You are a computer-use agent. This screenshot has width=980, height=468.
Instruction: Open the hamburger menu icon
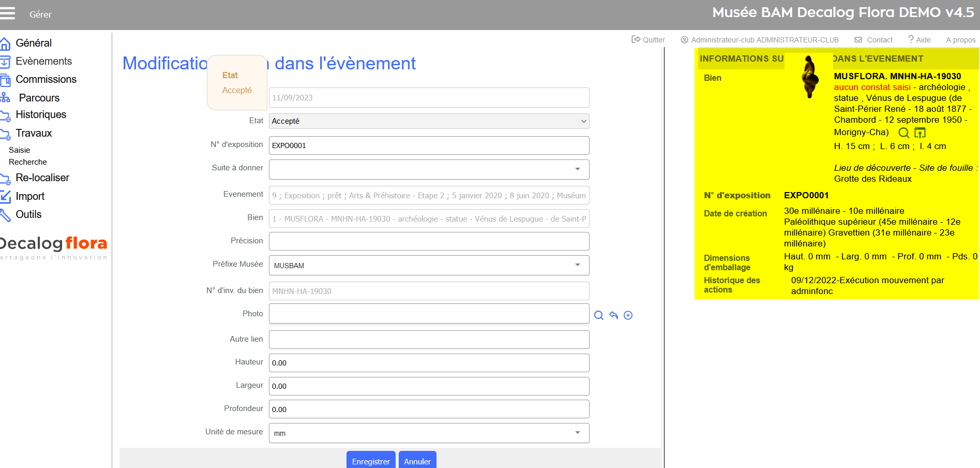point(7,13)
